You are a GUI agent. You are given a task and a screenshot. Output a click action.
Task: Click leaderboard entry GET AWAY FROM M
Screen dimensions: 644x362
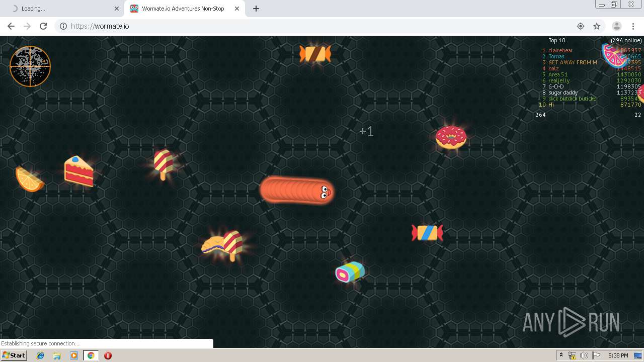[x=573, y=62]
